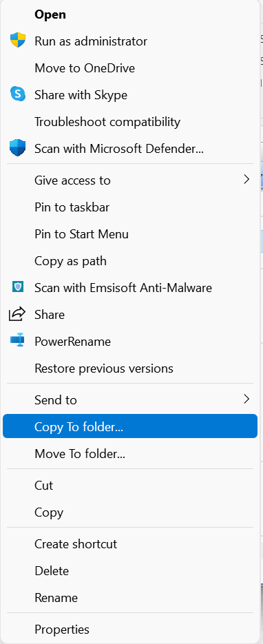
Task: Select Pin to Start Menu
Action: [x=130, y=234]
